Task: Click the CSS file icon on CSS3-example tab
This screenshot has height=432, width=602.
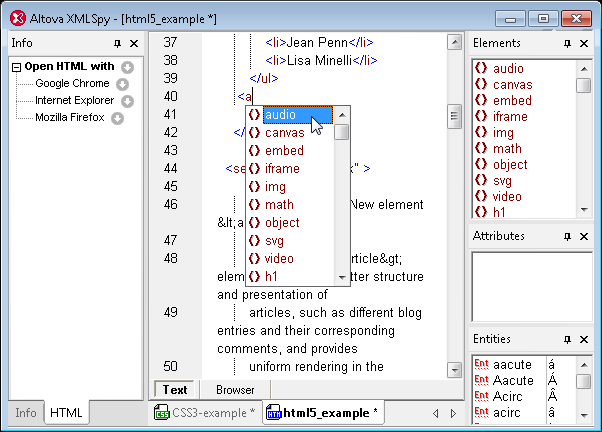Action: click(162, 413)
